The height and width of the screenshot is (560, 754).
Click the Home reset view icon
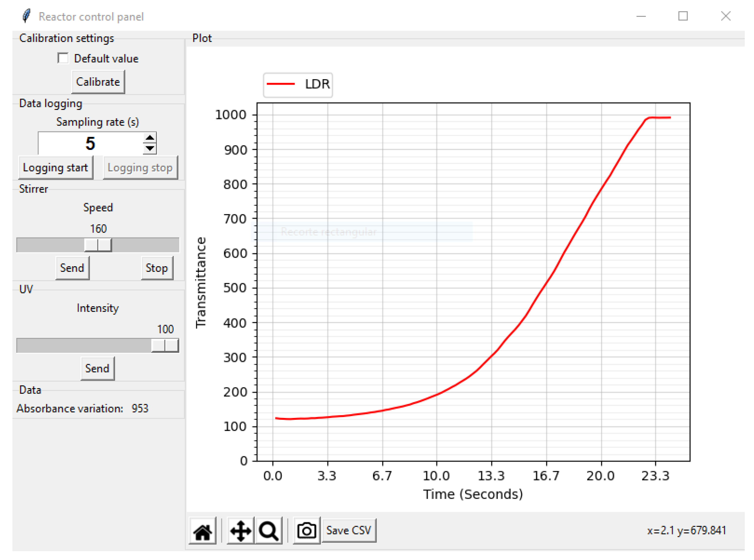pos(202,531)
